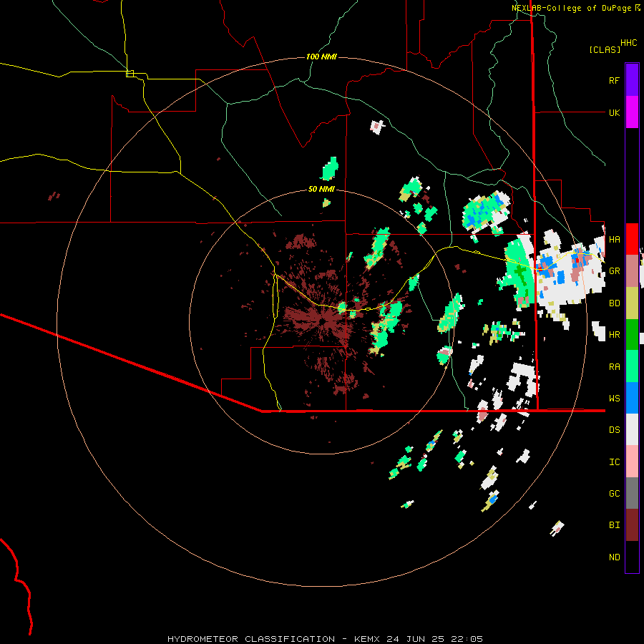Click the BI dark red color swatch
This screenshot has width=644, height=644.
pyautogui.click(x=632, y=525)
